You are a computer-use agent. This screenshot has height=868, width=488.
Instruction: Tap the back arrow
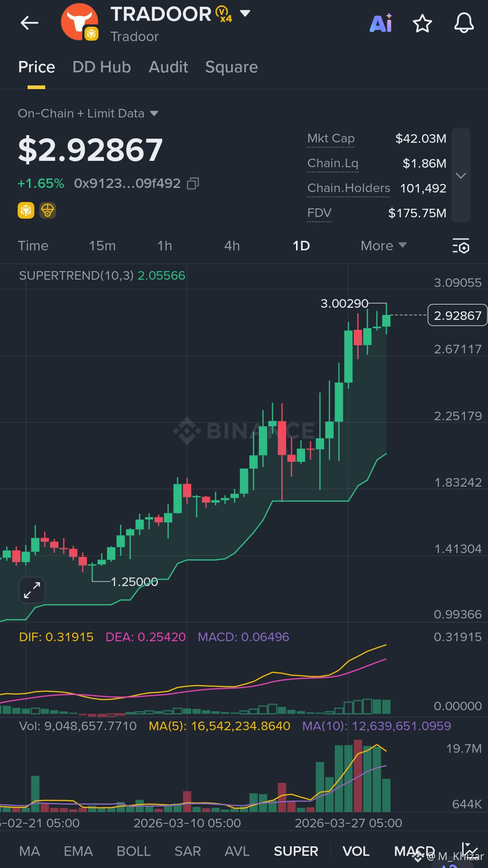coord(30,23)
